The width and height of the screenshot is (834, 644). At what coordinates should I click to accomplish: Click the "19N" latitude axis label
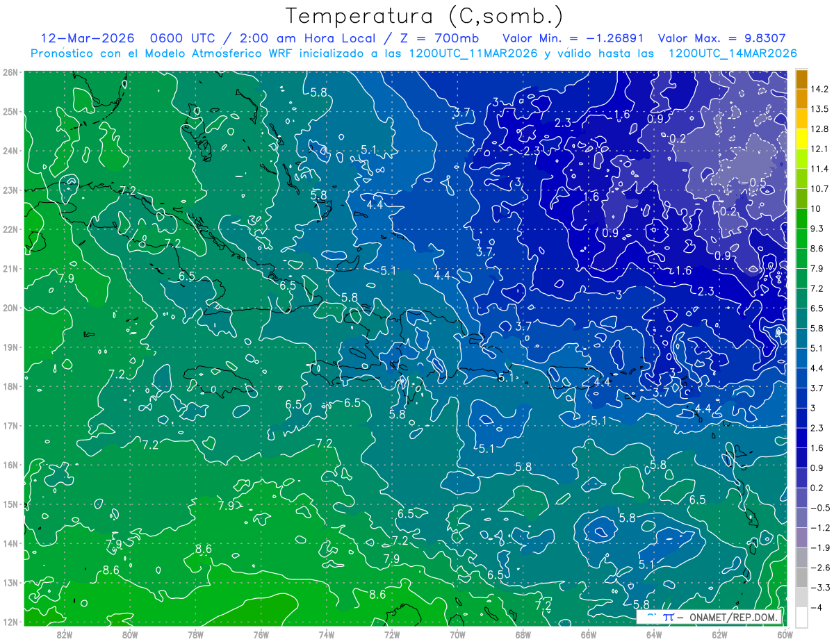point(10,347)
